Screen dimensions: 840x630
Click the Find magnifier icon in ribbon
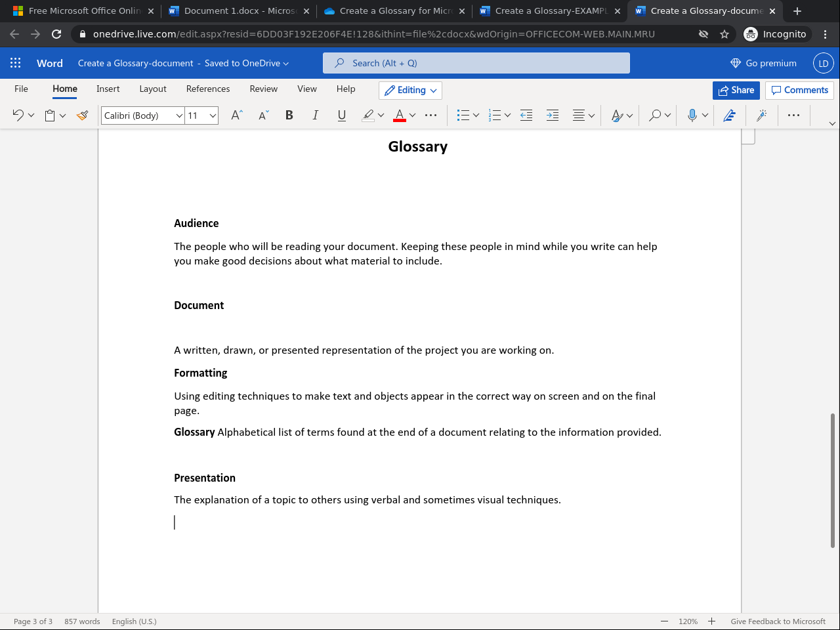pyautogui.click(x=655, y=115)
